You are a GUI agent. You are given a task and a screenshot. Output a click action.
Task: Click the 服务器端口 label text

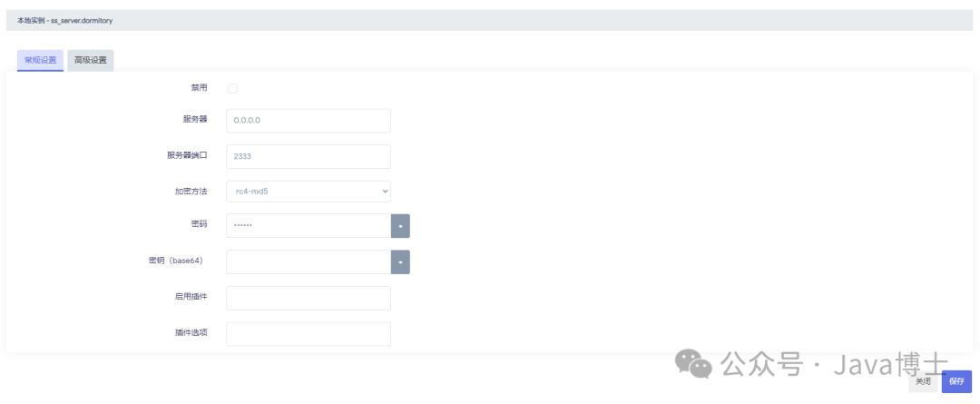187,155
